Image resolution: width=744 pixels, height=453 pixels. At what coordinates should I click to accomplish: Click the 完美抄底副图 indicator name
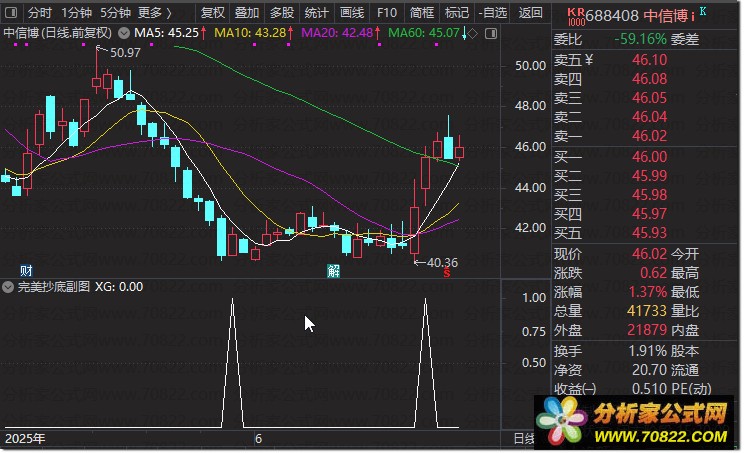[54, 287]
